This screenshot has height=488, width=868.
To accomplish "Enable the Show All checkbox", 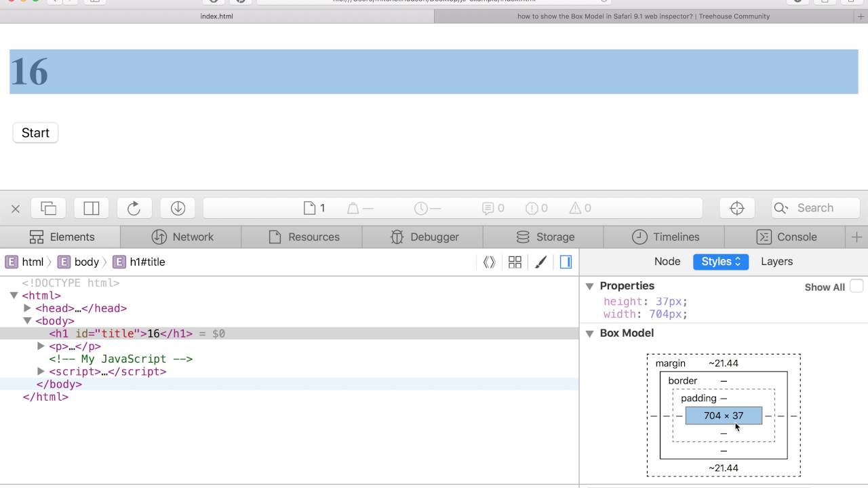I will 856,286.
